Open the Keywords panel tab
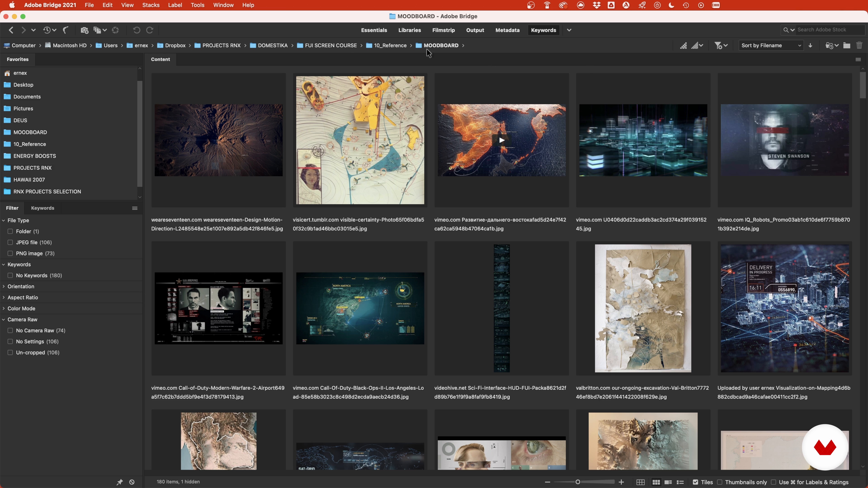868x488 pixels. pos(42,208)
